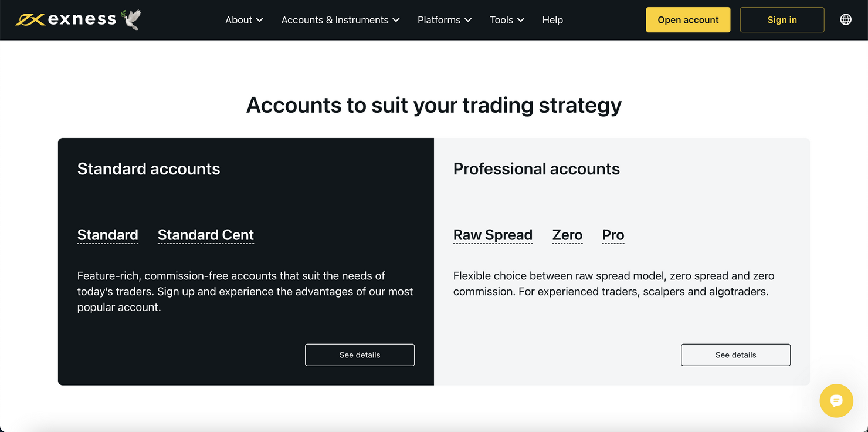Open the Accounts & Instruments menu
Screen dimensions: 868x432
[x=335, y=19]
